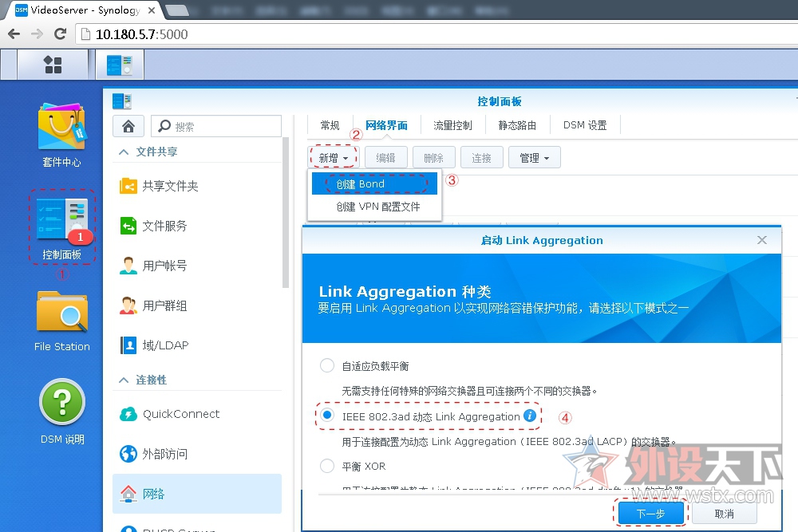
Task: Click Control Panel taskbar icon
Action: pyautogui.click(x=120, y=65)
